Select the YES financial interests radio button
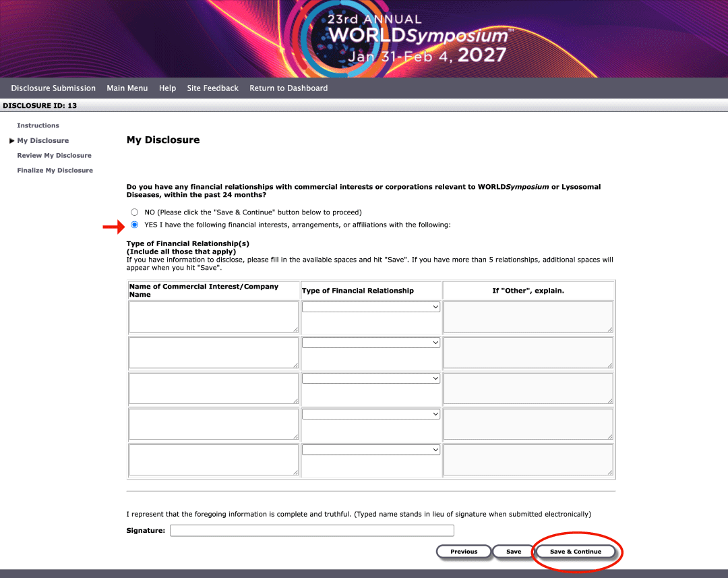 (135, 225)
